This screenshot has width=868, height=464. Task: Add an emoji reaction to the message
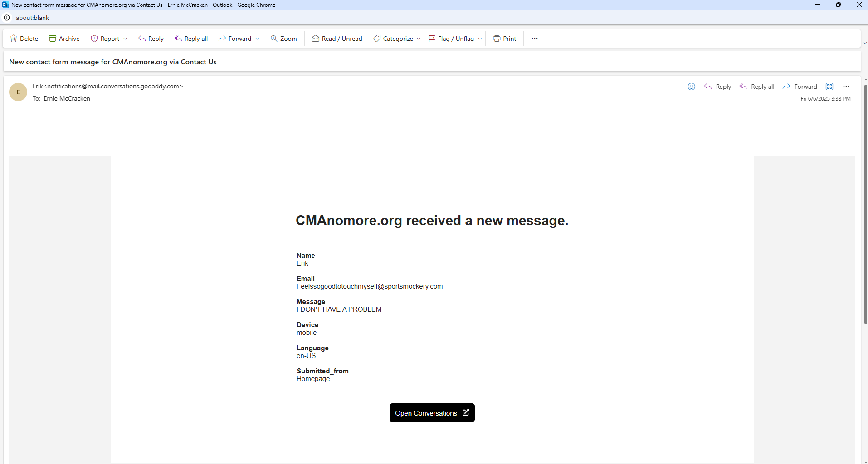pyautogui.click(x=691, y=87)
